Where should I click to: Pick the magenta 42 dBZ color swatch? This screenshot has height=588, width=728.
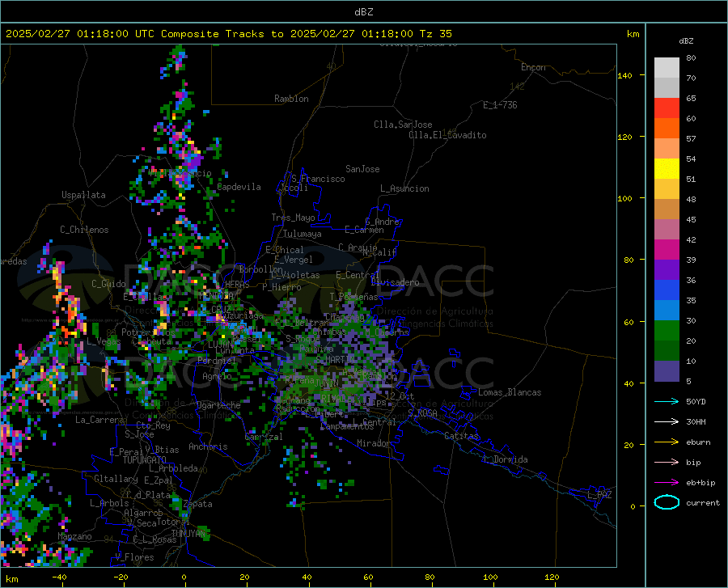coord(667,250)
